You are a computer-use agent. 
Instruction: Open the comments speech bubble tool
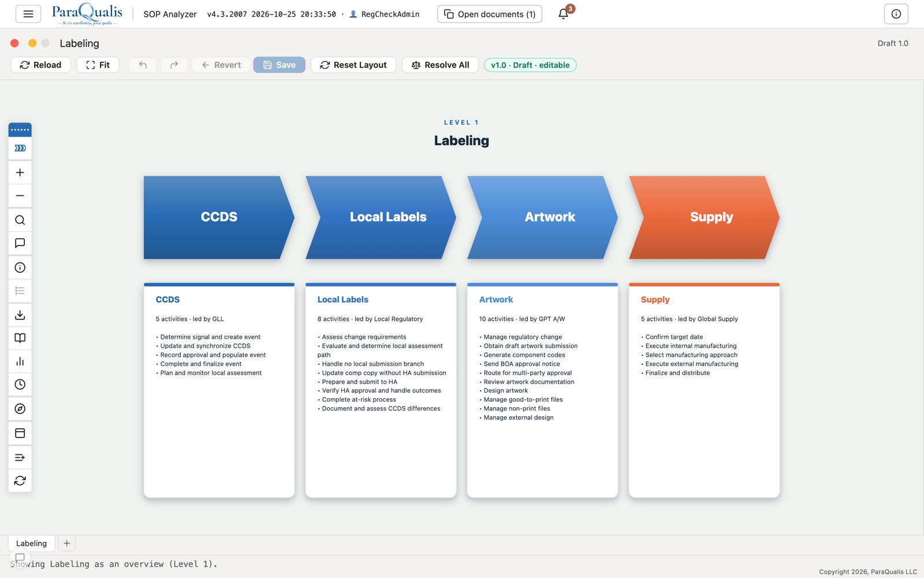point(20,243)
